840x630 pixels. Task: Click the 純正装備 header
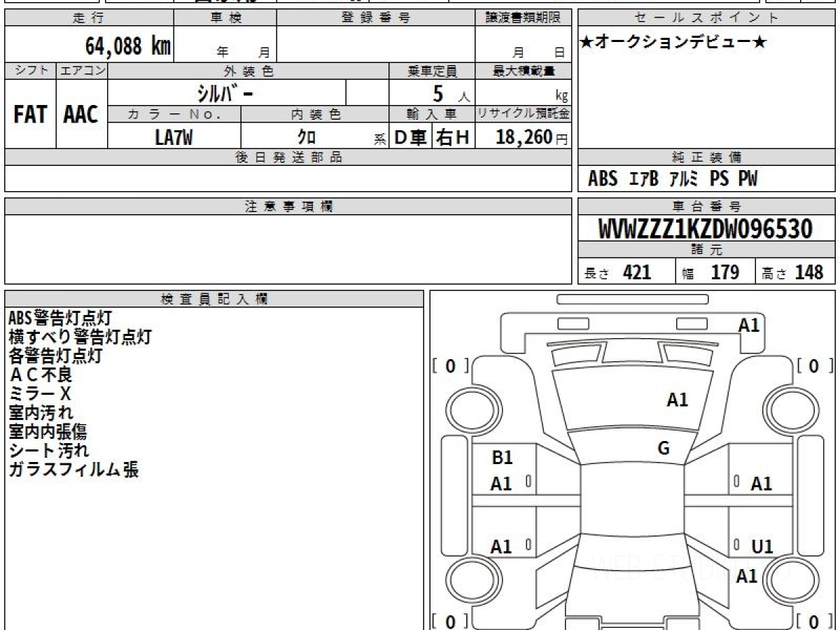pos(707,157)
